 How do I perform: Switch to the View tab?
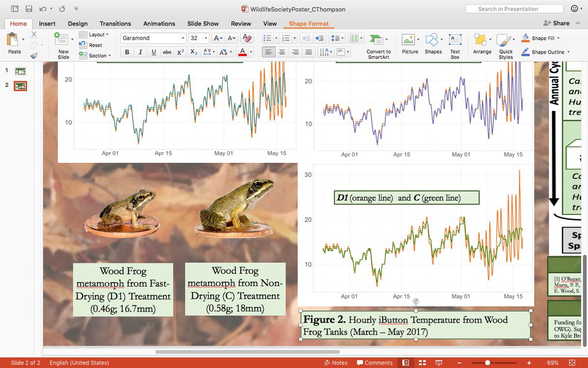pos(270,24)
